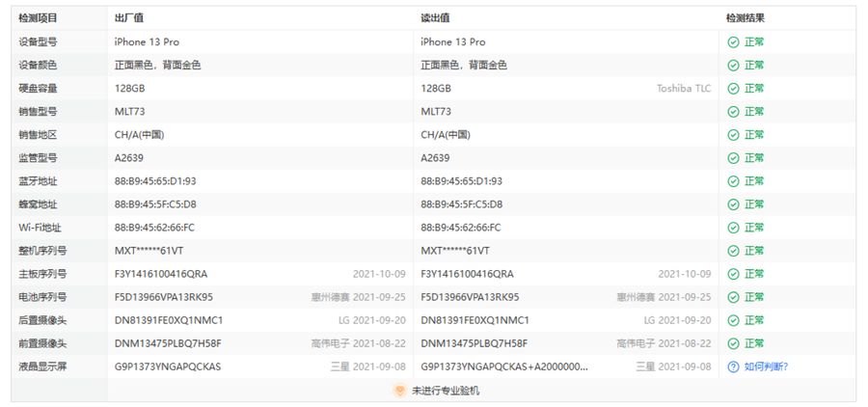
Task: Select the 电池序列号 row label
Action: (x=42, y=297)
